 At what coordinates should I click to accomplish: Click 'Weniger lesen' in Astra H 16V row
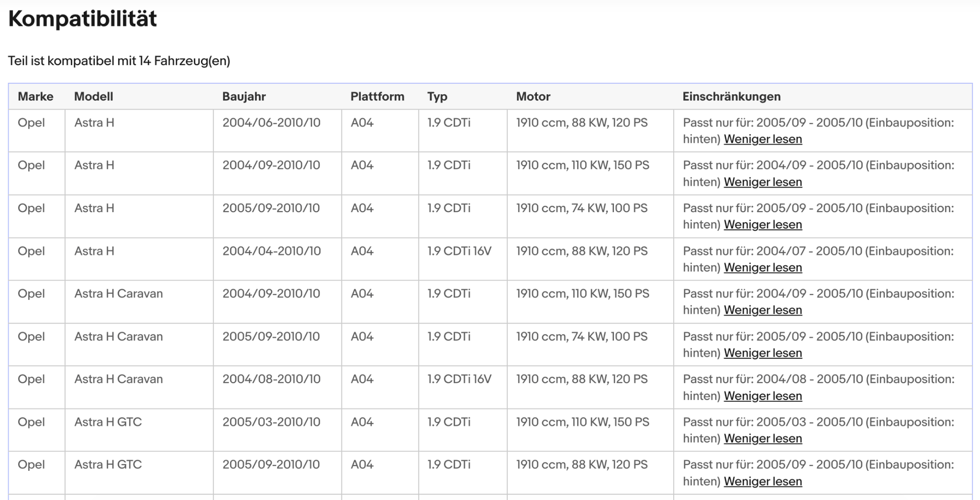(762, 268)
